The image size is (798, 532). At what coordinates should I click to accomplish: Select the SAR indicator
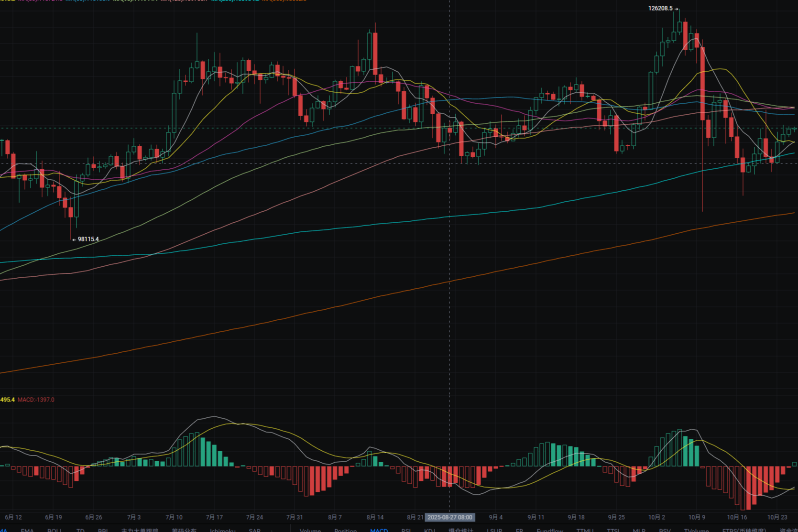(x=254, y=530)
